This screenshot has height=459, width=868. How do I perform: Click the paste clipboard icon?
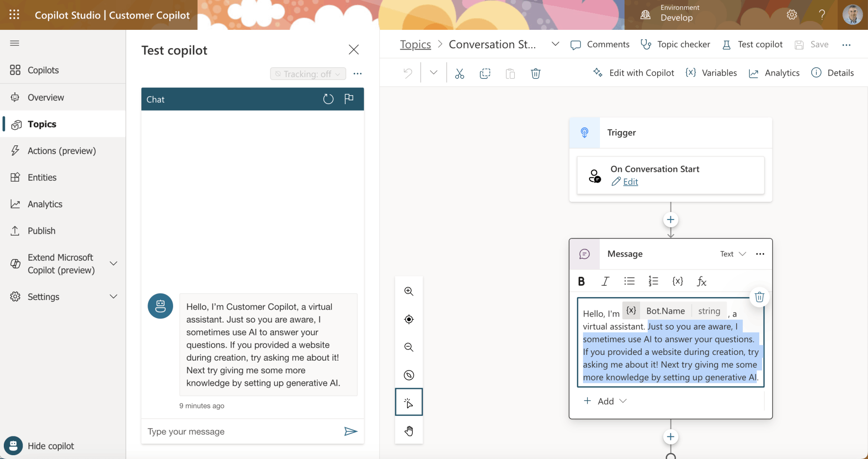[510, 73]
